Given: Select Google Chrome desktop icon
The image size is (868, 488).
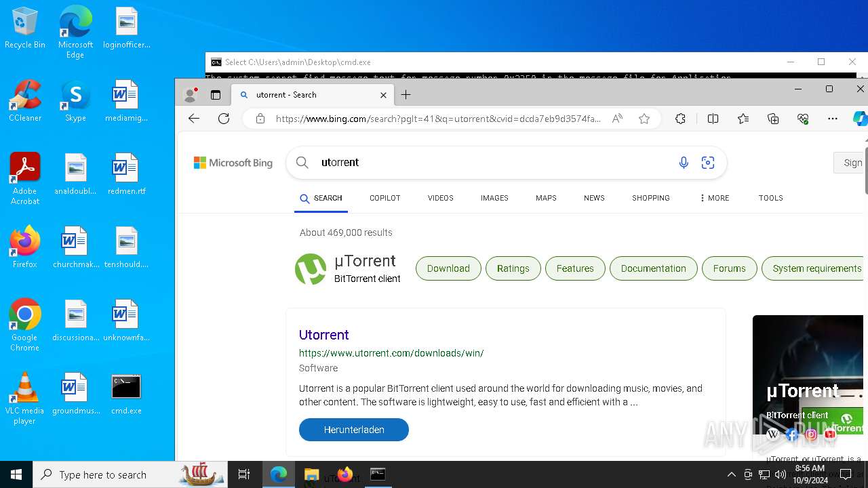Looking at the screenshot, I should click(24, 325).
